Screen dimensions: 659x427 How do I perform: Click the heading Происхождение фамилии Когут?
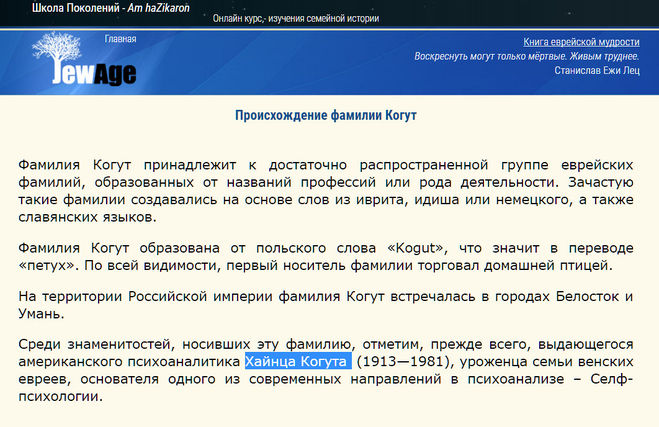[325, 115]
